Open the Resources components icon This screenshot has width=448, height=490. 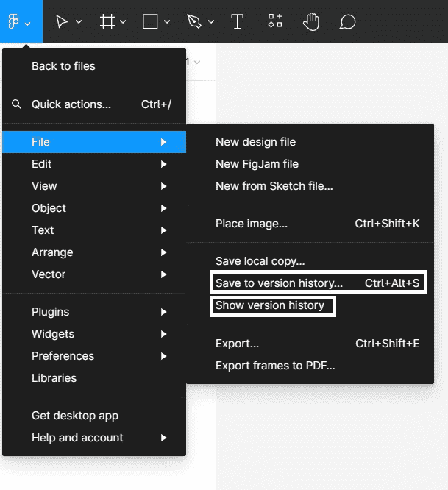275,21
